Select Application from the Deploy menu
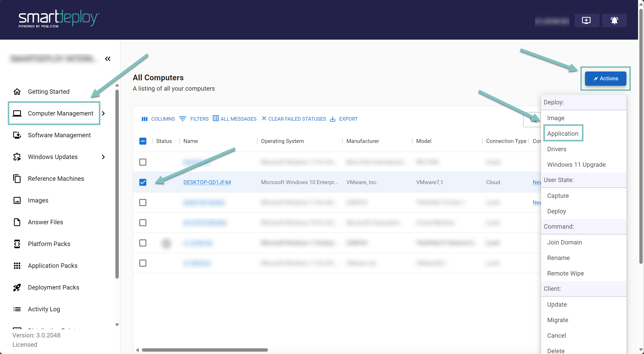This screenshot has width=644, height=354. pos(562,134)
